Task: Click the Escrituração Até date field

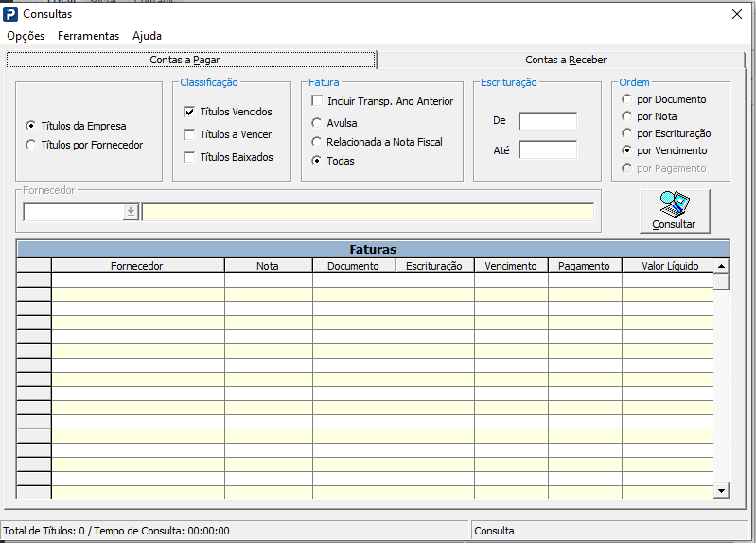Action: tap(547, 149)
